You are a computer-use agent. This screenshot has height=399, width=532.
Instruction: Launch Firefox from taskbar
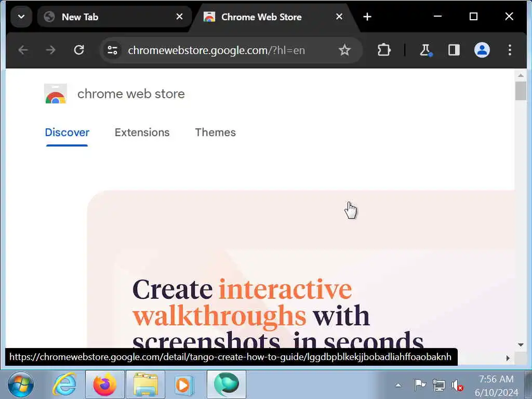tap(105, 385)
